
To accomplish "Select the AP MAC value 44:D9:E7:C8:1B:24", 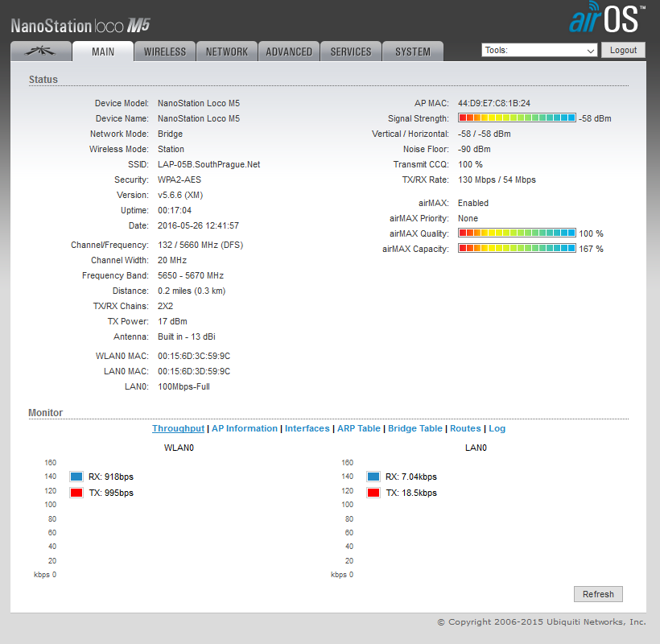I will point(494,103).
